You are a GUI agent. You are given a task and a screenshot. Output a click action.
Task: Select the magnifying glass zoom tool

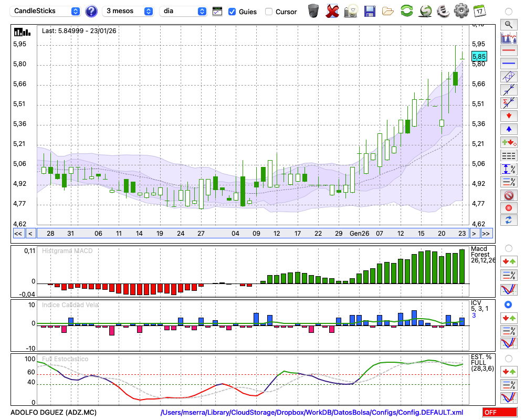508,24
